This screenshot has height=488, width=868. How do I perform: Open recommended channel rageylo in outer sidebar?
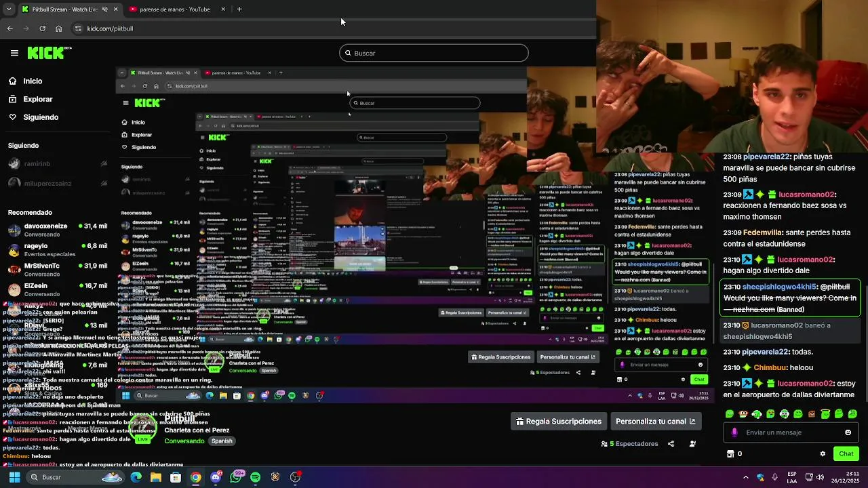coord(58,249)
